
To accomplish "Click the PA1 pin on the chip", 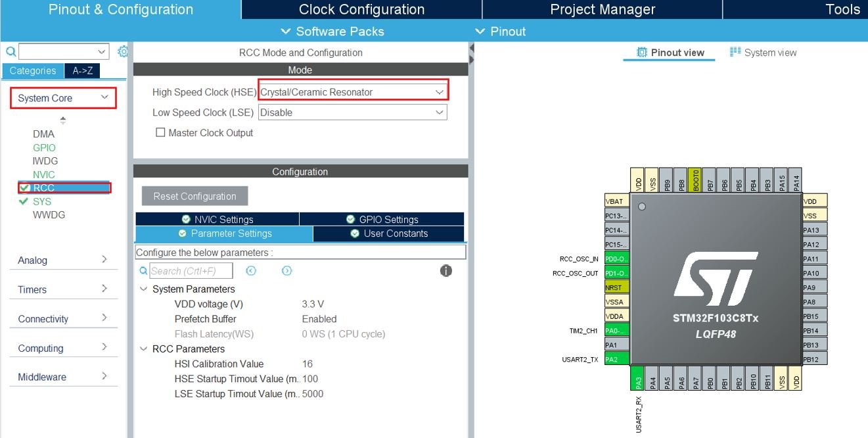I will pyautogui.click(x=616, y=345).
